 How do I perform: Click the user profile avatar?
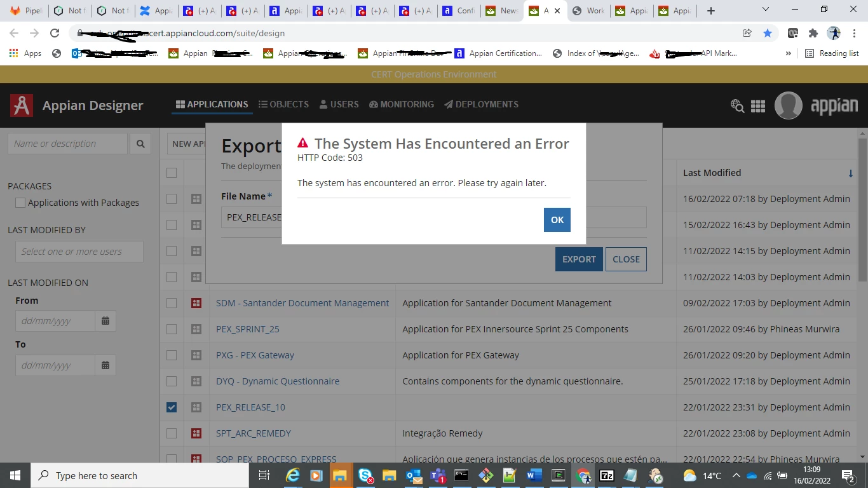[788, 105]
